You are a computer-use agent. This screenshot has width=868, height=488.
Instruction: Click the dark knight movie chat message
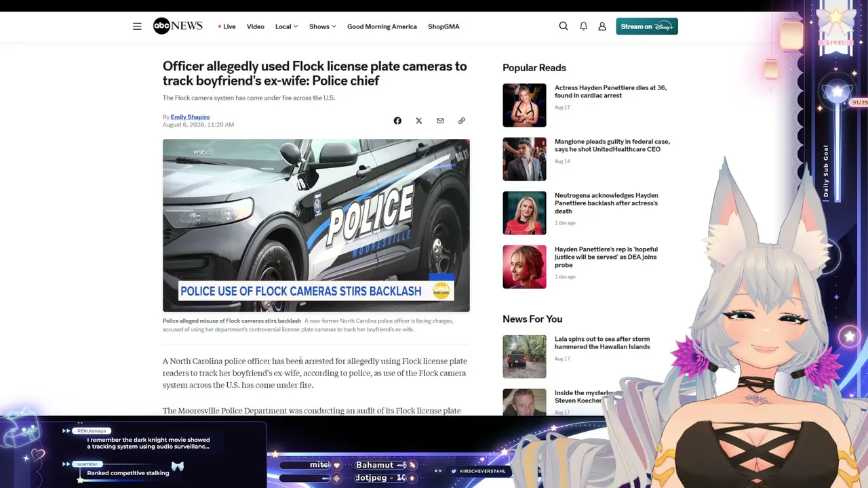[x=149, y=443]
